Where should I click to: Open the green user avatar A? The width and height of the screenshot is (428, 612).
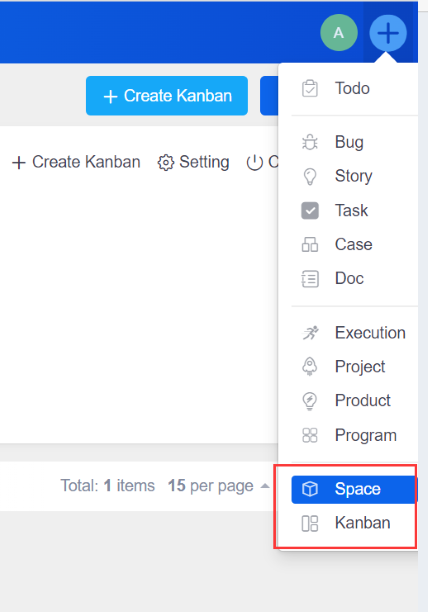339,33
